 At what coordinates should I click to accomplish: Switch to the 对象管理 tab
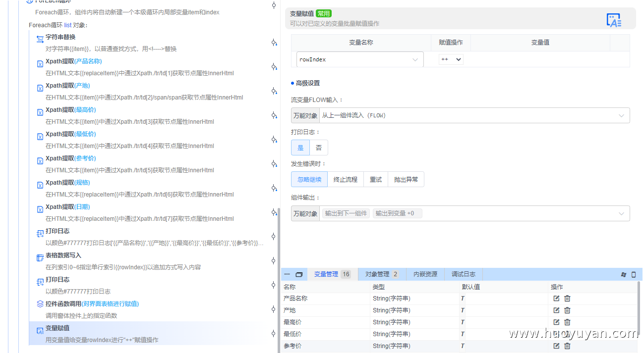(x=382, y=274)
